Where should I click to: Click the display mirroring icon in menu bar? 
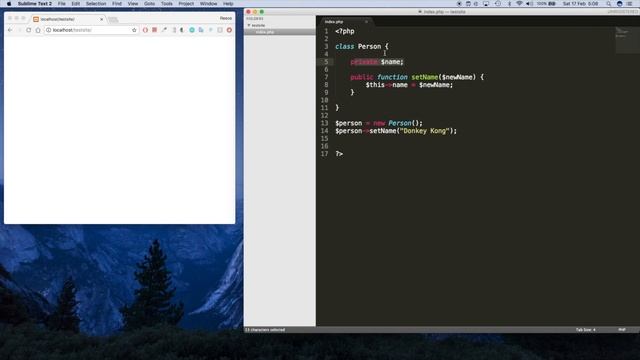(486, 4)
